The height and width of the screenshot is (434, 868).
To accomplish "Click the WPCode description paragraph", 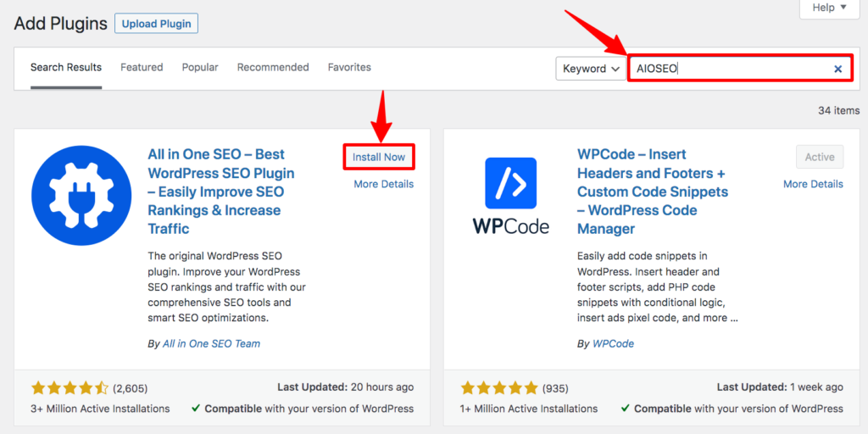I will tap(658, 287).
